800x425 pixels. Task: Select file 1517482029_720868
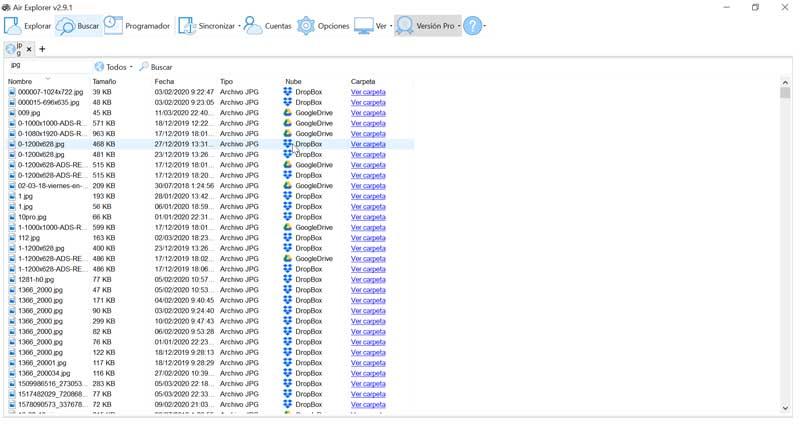pos(53,394)
